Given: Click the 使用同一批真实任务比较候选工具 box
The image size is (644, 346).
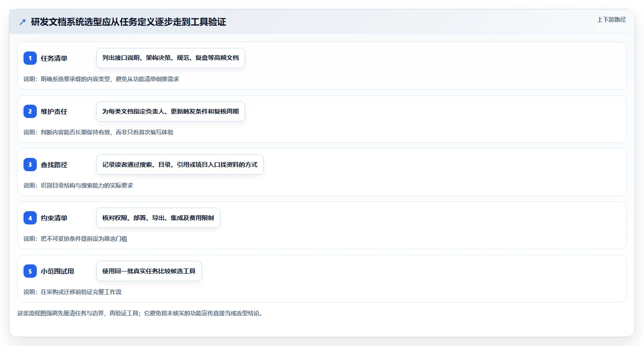Looking at the screenshot, I should coord(149,271).
